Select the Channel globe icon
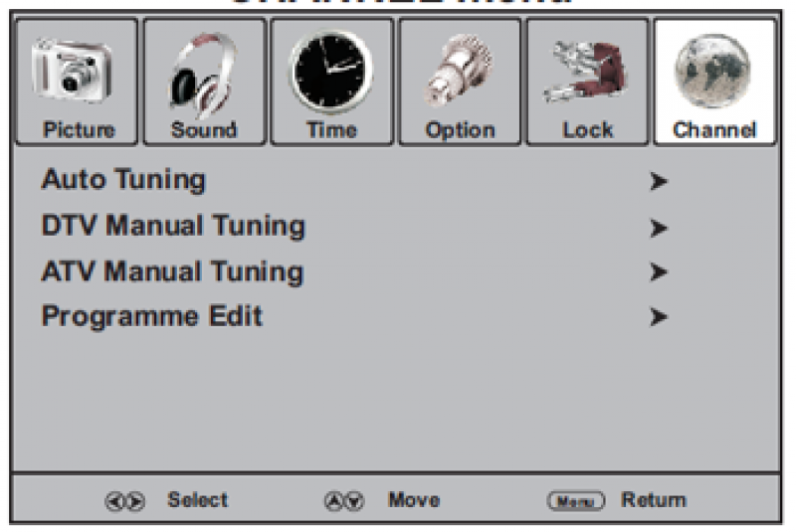Image resolution: width=796 pixels, height=532 pixels. point(712,71)
